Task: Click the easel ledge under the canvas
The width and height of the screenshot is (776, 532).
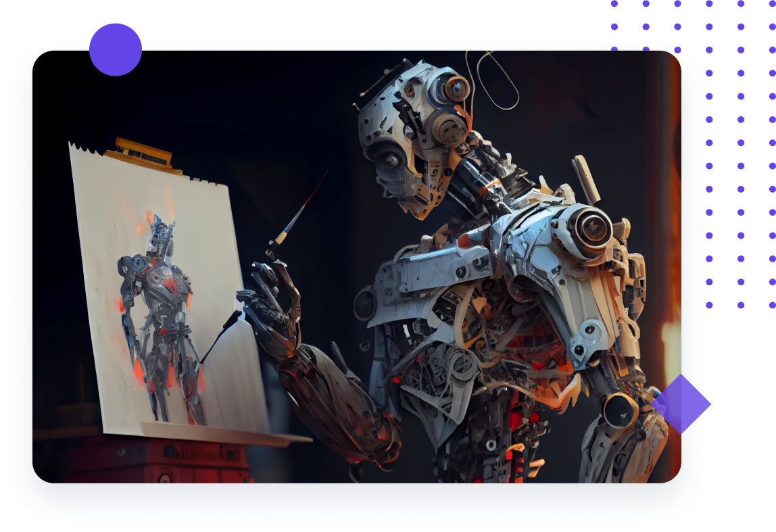Action: pyautogui.click(x=223, y=433)
